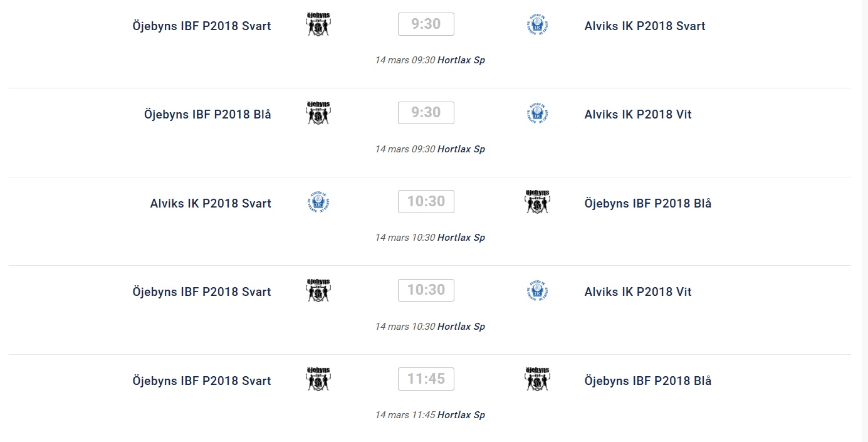Open home team Öjebyns IBF P2018 Blå at 9:30
Screen dimensions: 868x442
pos(207,114)
